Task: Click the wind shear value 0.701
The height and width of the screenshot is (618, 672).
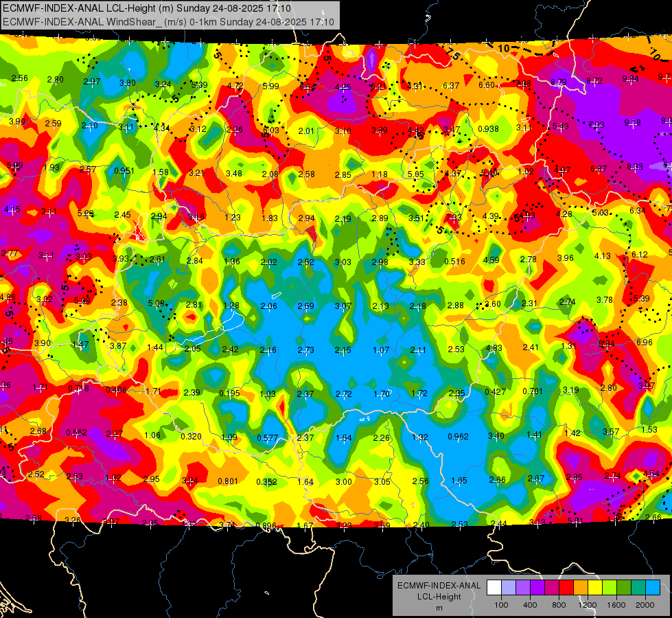Action: (x=533, y=391)
